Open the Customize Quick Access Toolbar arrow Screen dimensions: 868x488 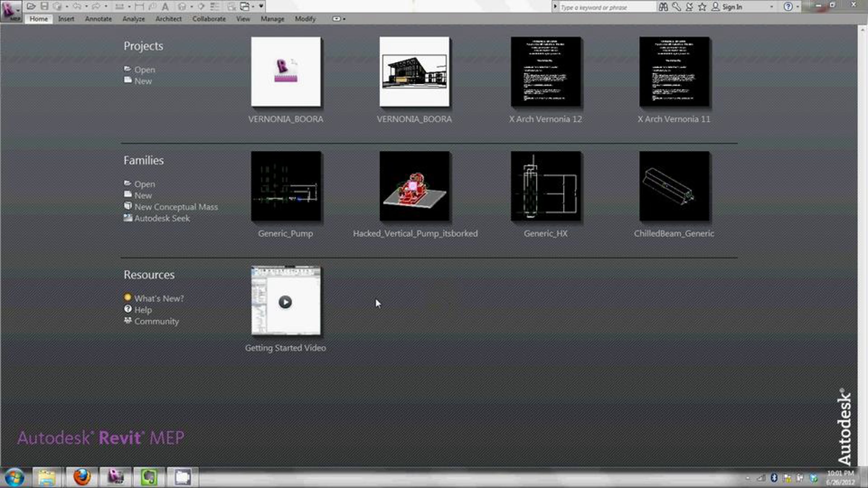coord(261,6)
